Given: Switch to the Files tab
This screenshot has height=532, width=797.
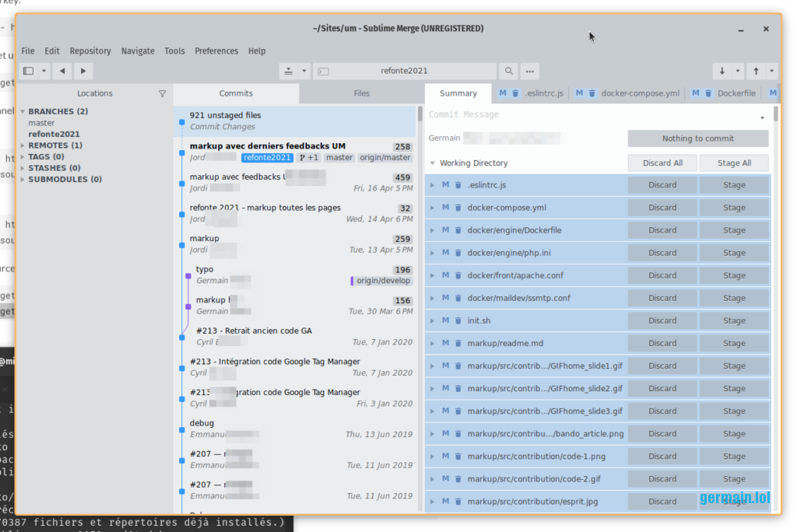Looking at the screenshot, I should pyautogui.click(x=361, y=93).
